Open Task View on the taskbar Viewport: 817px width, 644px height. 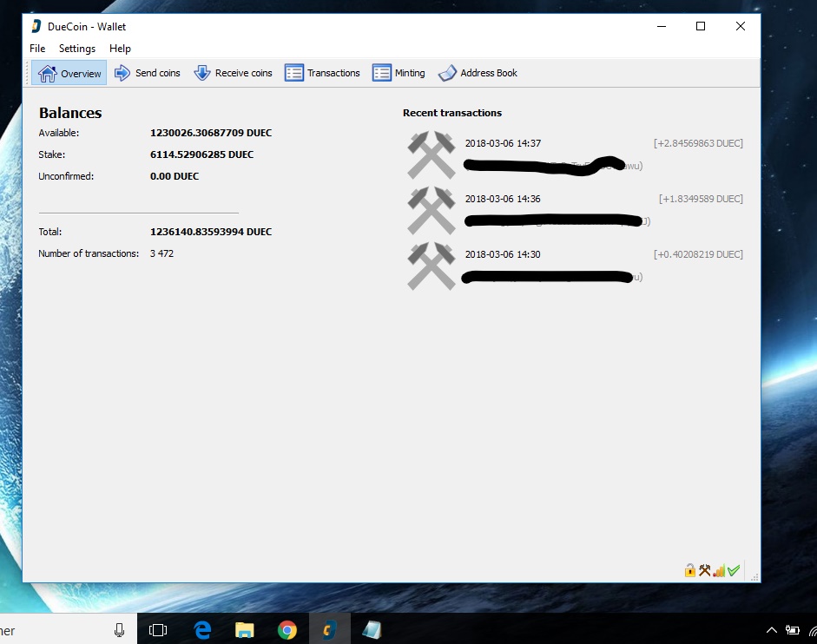pos(158,630)
